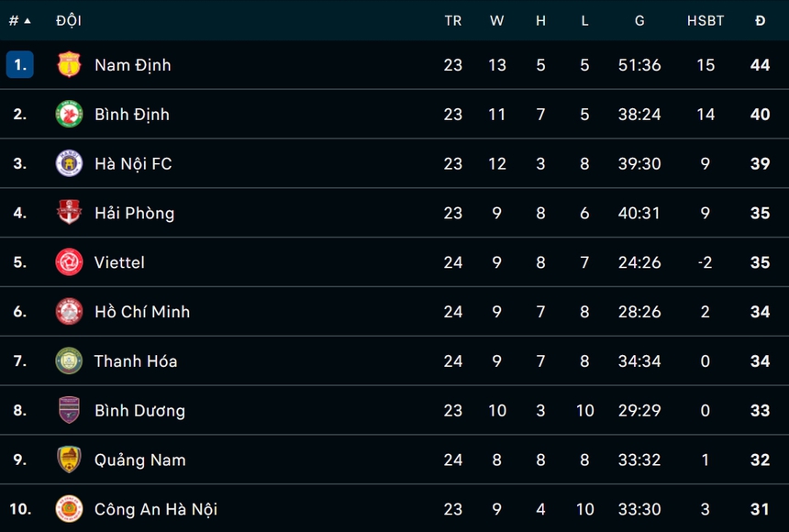Screen dimensions: 789x532
Task: Select the Công An Hà Nội logo
Action: [69, 509]
